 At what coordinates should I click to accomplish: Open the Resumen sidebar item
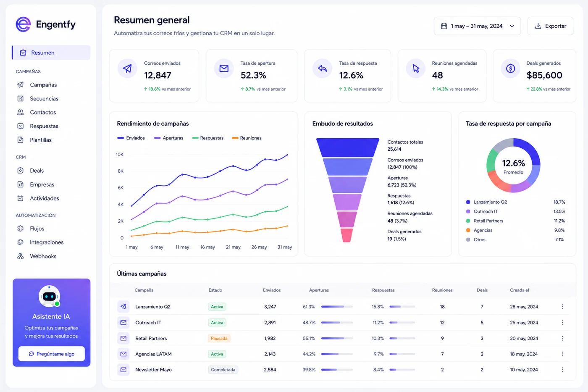point(51,53)
